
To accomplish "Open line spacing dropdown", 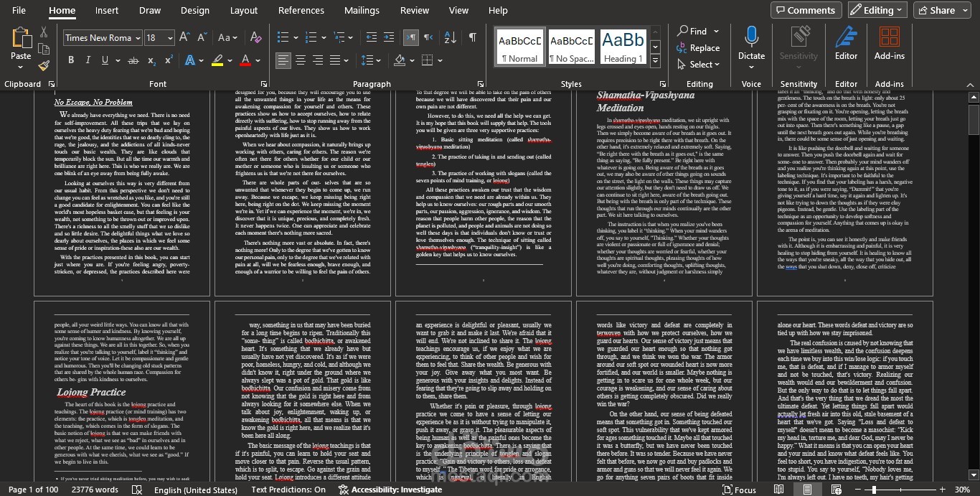I will point(378,60).
